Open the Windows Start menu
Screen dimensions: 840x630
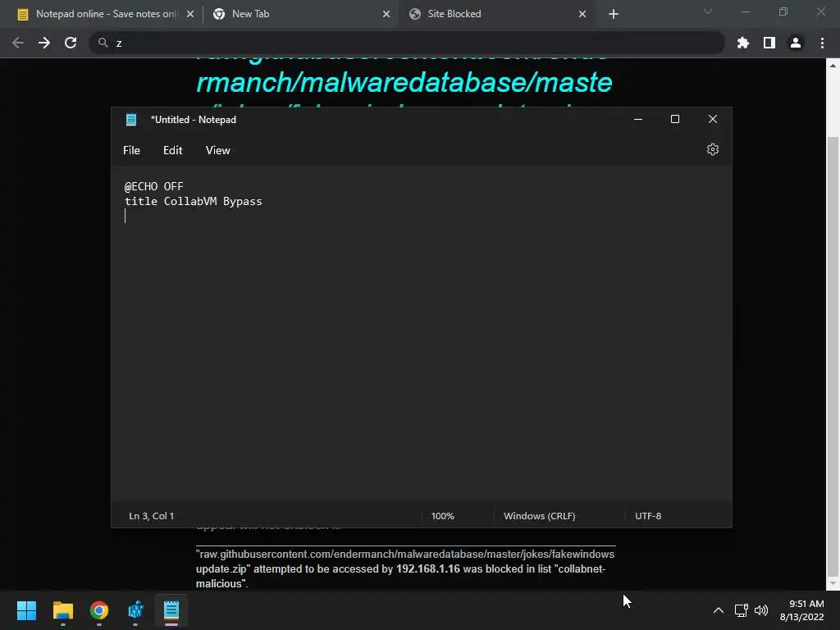tap(27, 609)
